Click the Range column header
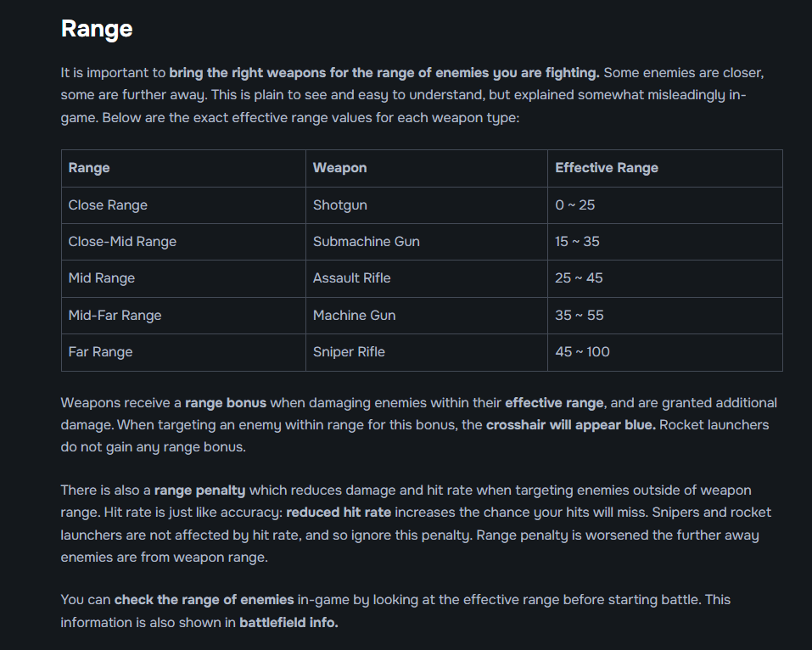 (89, 168)
